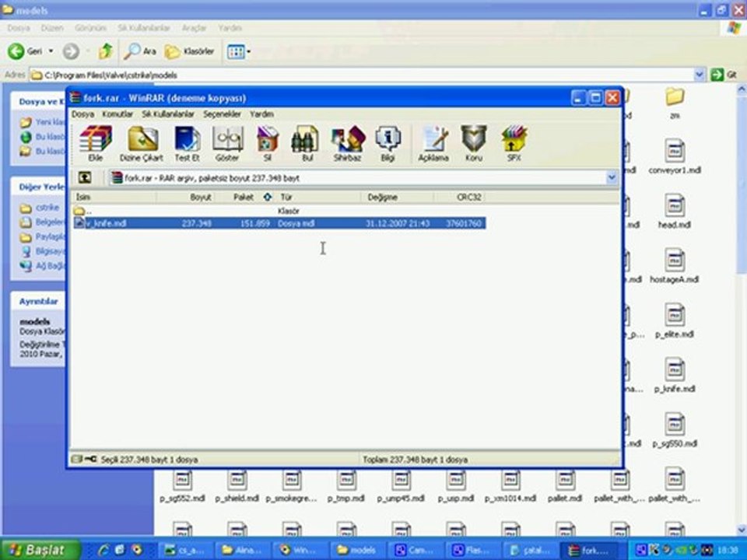
Task: Expand the WinRAR archive path dropdown
Action: (x=612, y=178)
